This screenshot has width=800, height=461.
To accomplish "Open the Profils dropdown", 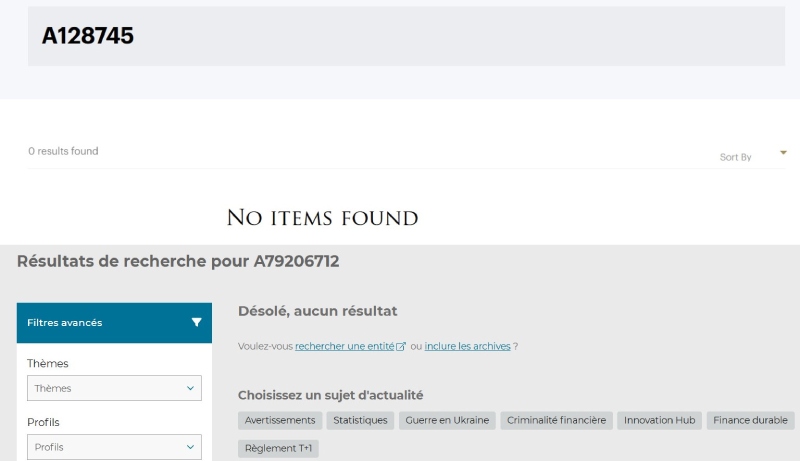I will point(114,447).
